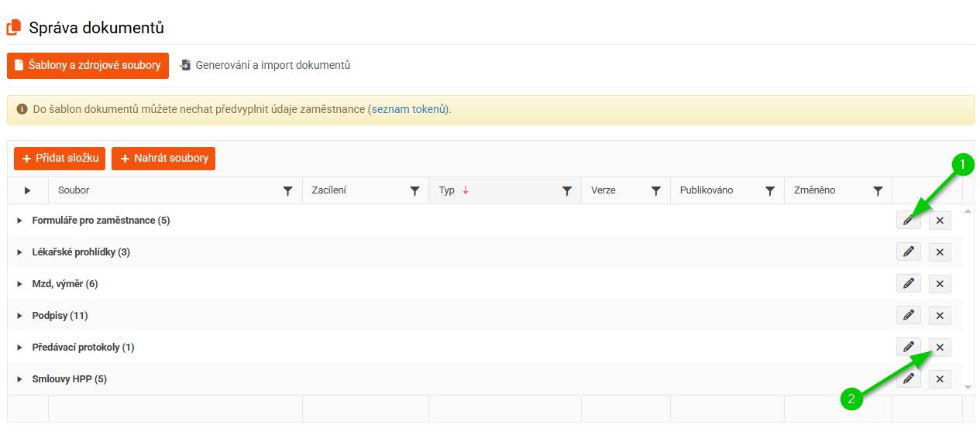Image resolution: width=980 pixels, height=428 pixels.
Task: Switch to Šablony a zdrojové soubory tab
Action: [x=88, y=66]
